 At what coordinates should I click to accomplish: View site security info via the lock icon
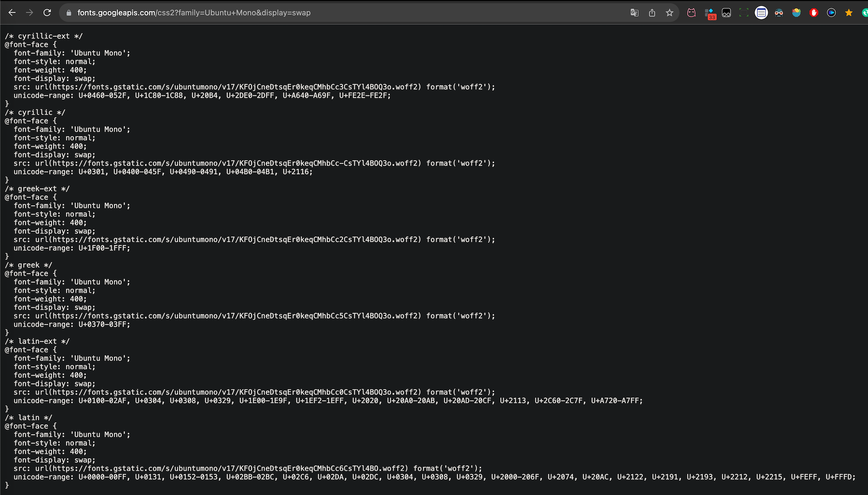point(69,13)
